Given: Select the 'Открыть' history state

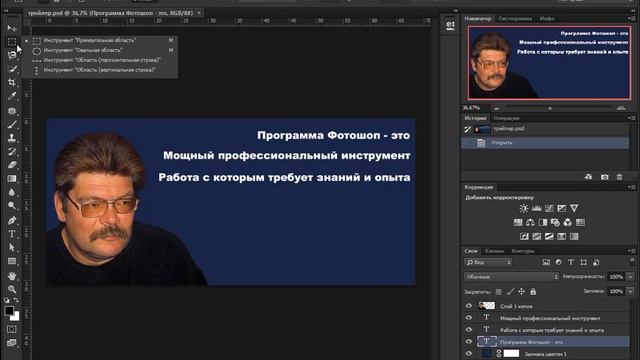Looking at the screenshot, I should (x=545, y=142).
